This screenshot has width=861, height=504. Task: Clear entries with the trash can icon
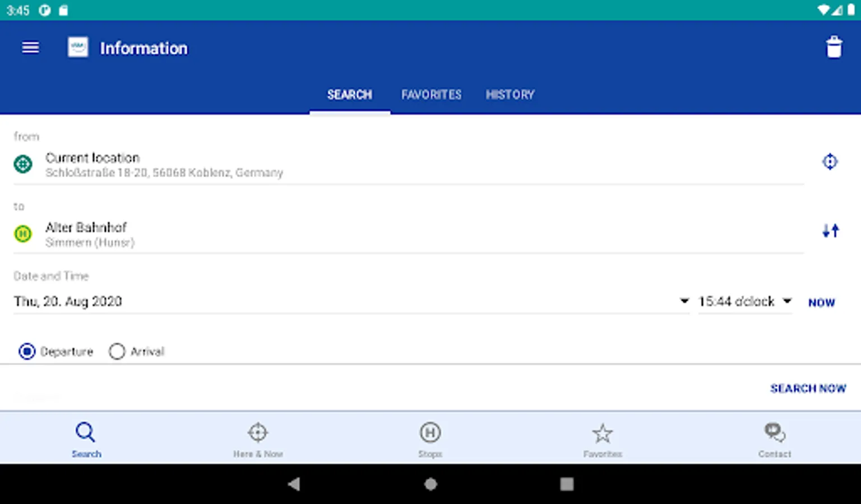point(834,48)
